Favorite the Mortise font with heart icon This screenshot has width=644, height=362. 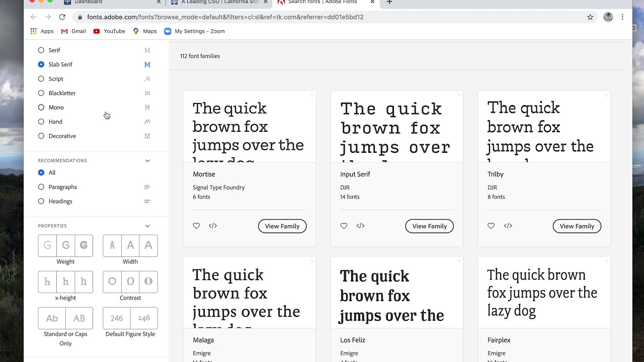coord(196,226)
